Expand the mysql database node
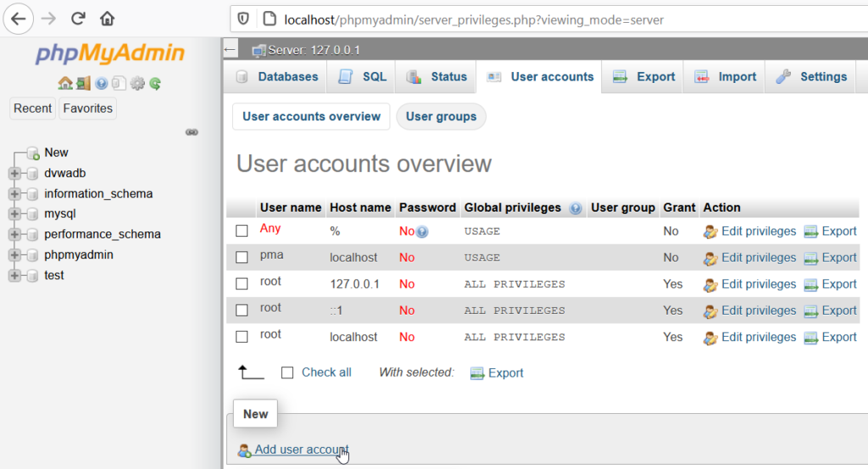 tap(15, 214)
